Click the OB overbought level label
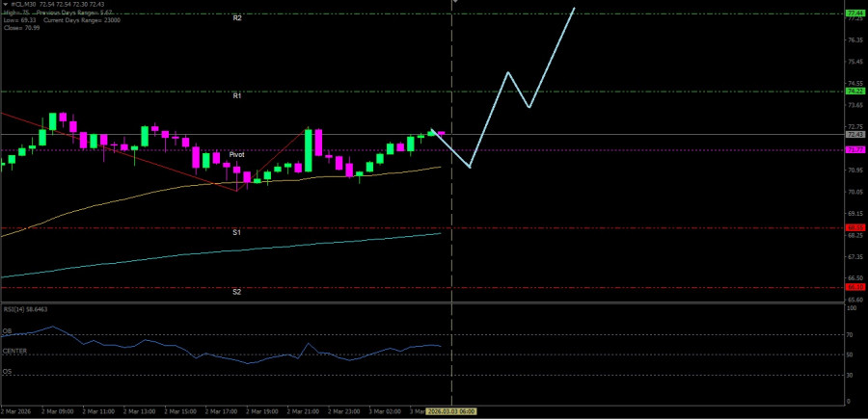 7,332
